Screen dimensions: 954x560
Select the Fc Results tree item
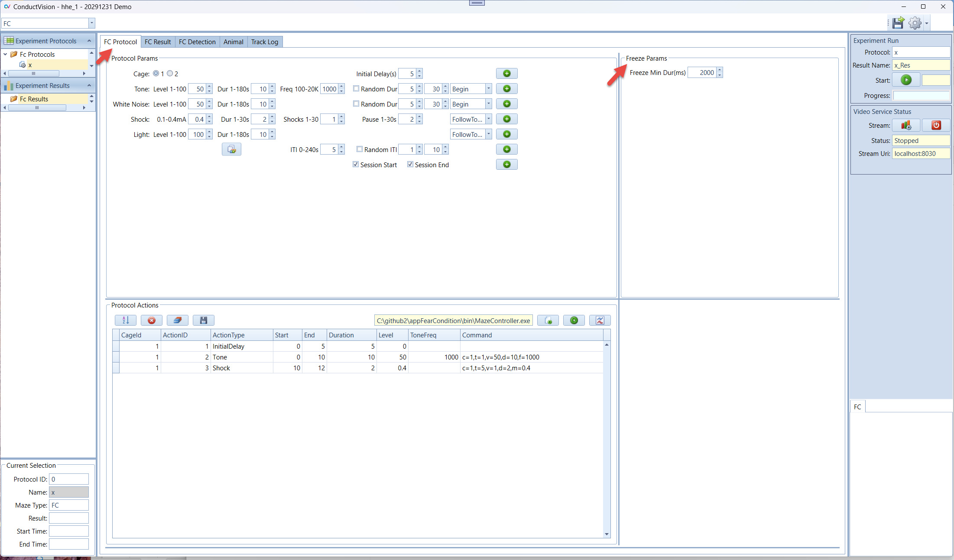click(x=34, y=99)
